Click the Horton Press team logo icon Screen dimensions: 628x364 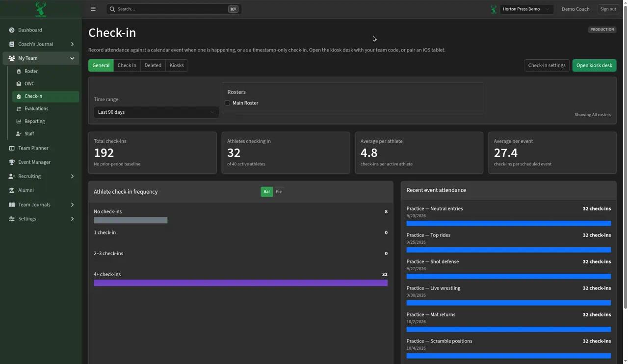coord(494,9)
